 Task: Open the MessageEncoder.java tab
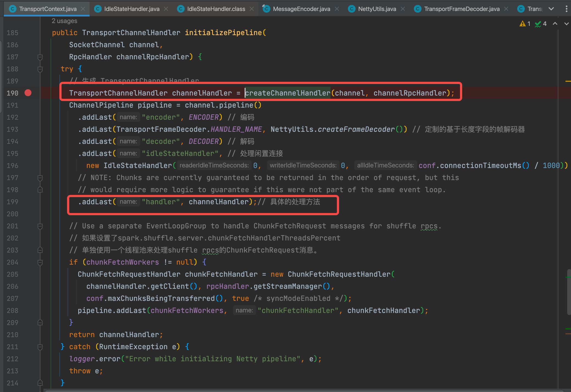pyautogui.click(x=301, y=9)
